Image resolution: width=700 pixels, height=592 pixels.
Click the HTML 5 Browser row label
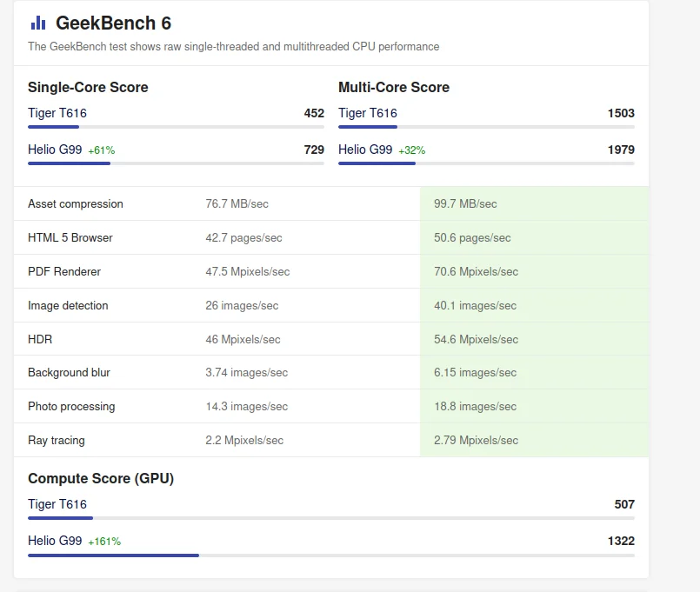pyautogui.click(x=70, y=238)
